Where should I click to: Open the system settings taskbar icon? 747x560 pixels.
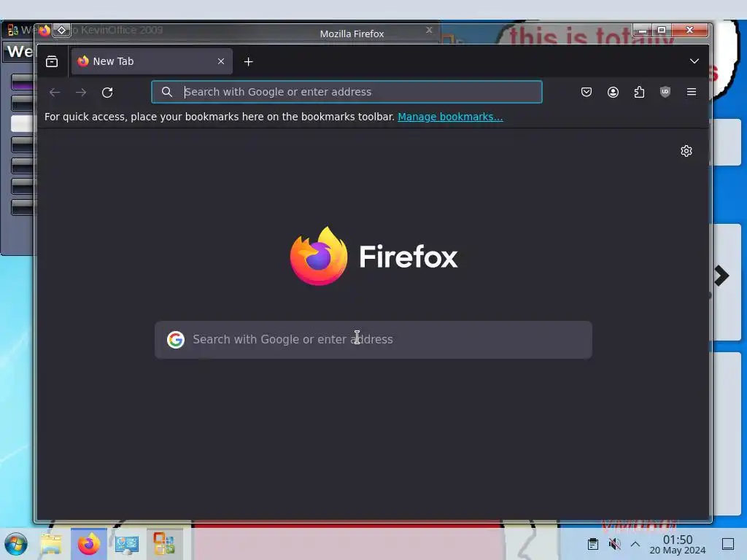[x=127, y=544]
